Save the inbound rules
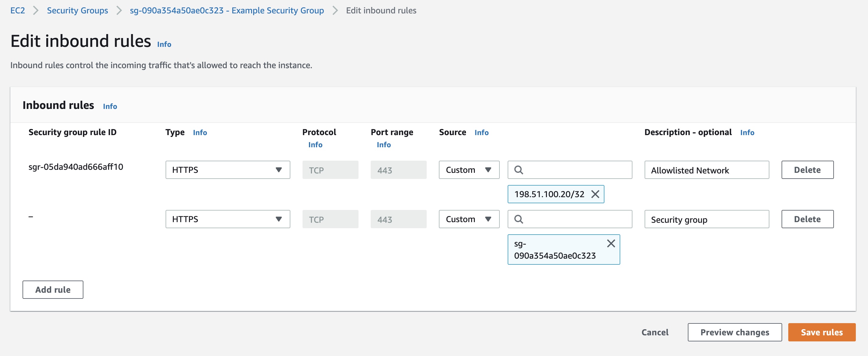 (x=821, y=332)
